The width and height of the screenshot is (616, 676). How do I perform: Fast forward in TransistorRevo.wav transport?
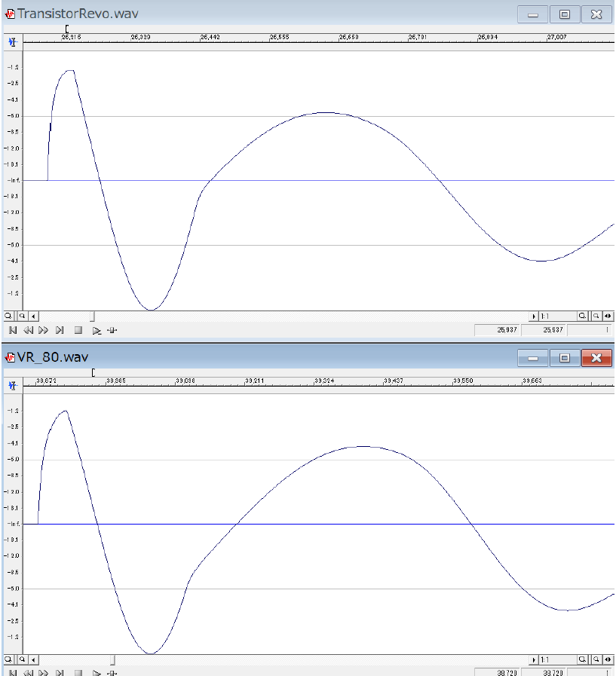pos(43,330)
